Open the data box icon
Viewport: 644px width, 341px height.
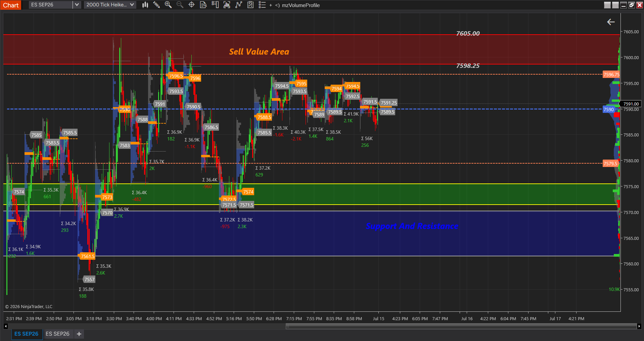pos(203,5)
